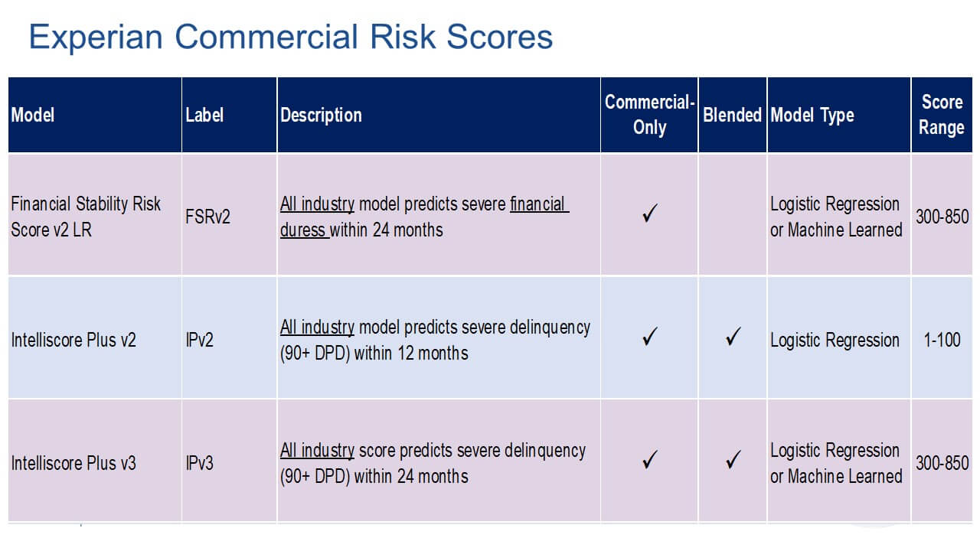Screen dimensions: 980x551
Task: Click underlined "All industry" in the IPv3 description
Action: [317, 451]
